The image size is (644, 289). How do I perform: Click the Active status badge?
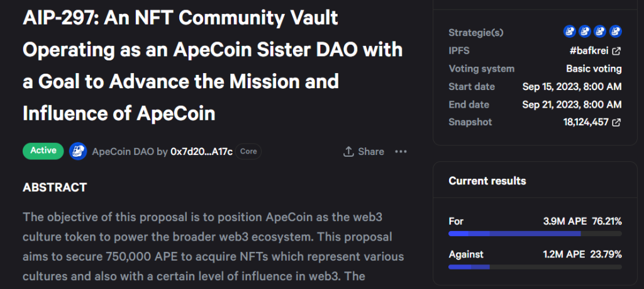tap(43, 151)
